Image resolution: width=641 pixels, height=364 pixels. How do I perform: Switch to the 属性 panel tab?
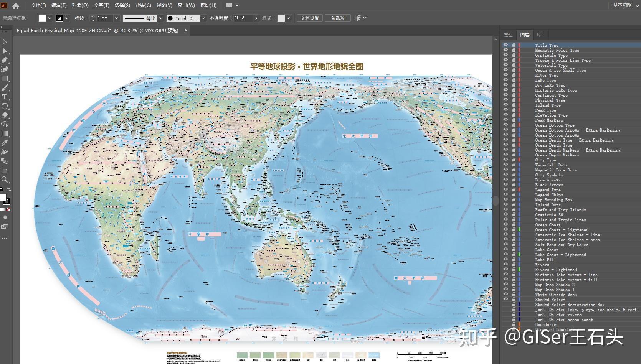(x=508, y=35)
